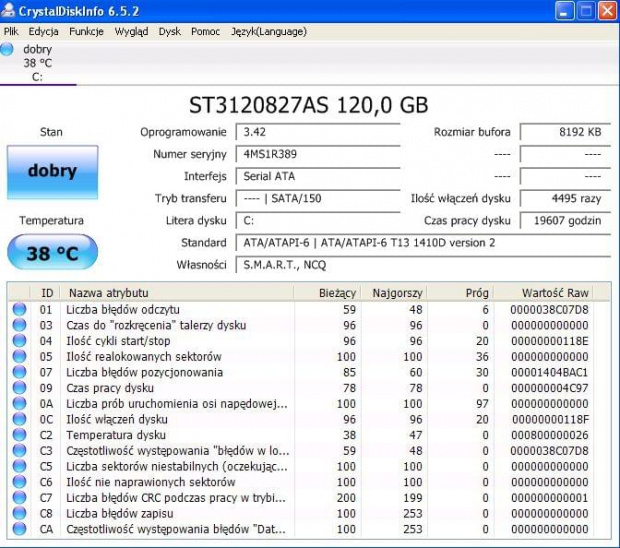This screenshot has width=620, height=548.
Task: Click raw value 000800000026
Action: click(x=549, y=435)
